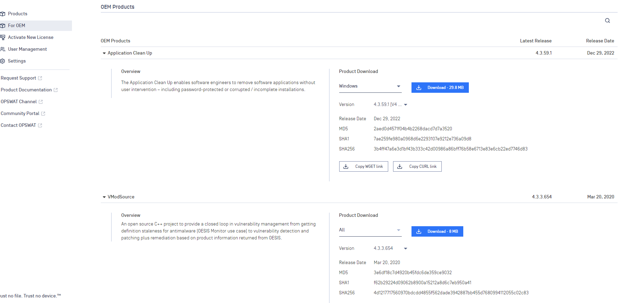Click download icon in 8 MB button

coord(419,231)
